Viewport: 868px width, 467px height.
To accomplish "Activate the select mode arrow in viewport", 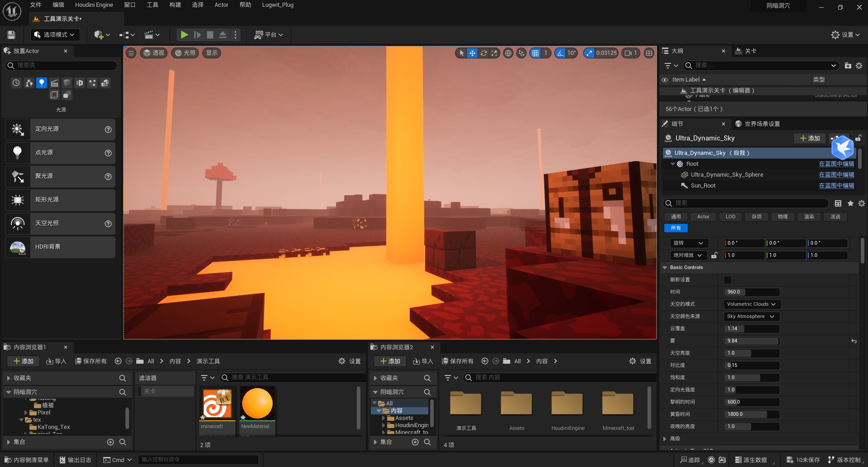I will click(461, 53).
